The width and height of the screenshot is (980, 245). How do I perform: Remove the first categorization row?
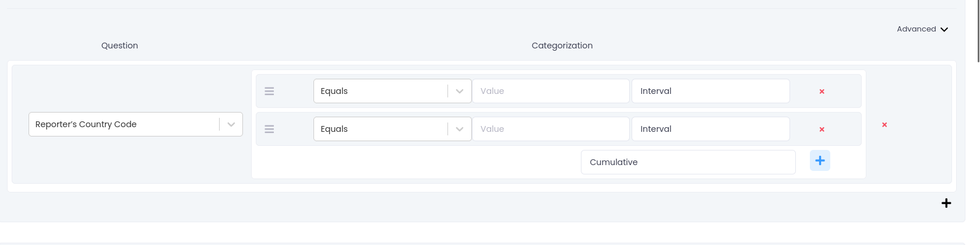[x=822, y=92]
